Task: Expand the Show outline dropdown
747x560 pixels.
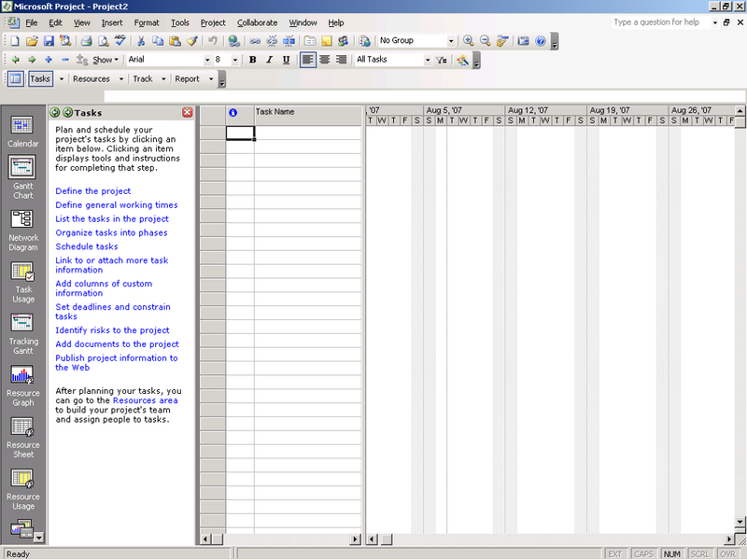Action: pos(106,60)
